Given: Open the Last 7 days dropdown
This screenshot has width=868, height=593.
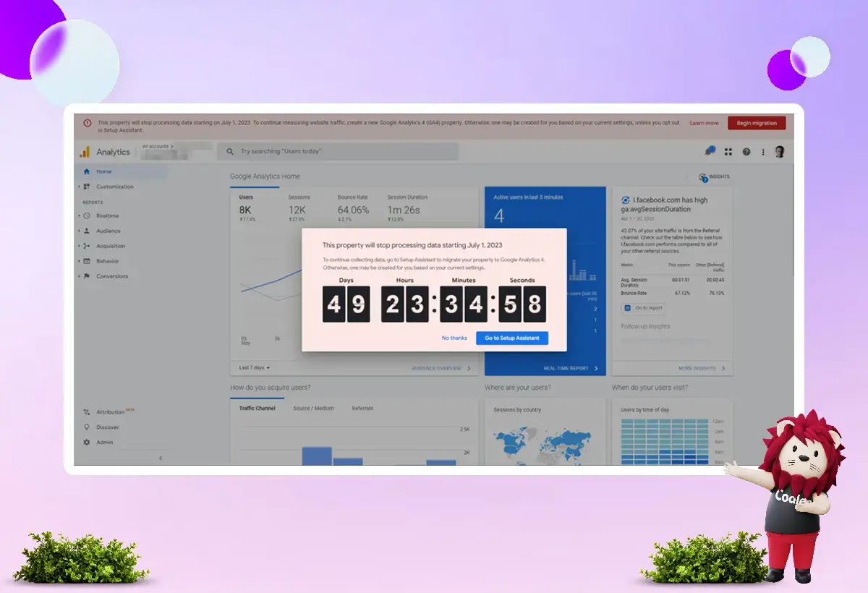Looking at the screenshot, I should [254, 368].
